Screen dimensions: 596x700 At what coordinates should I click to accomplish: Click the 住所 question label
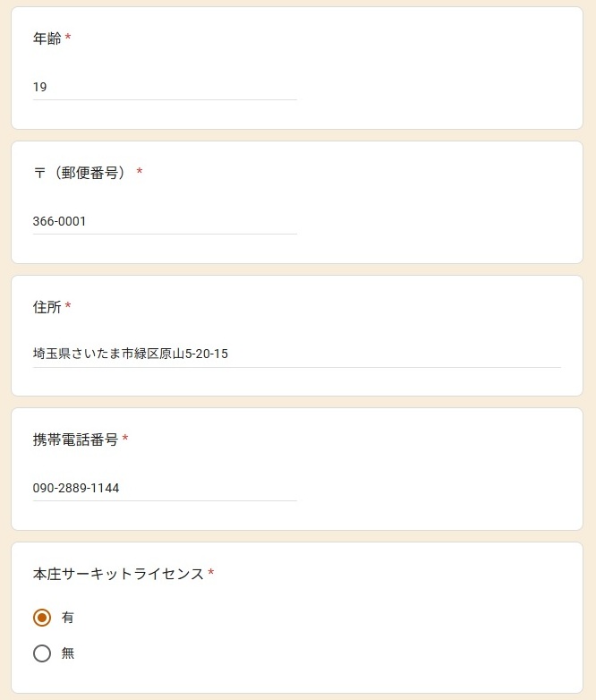pos(47,307)
